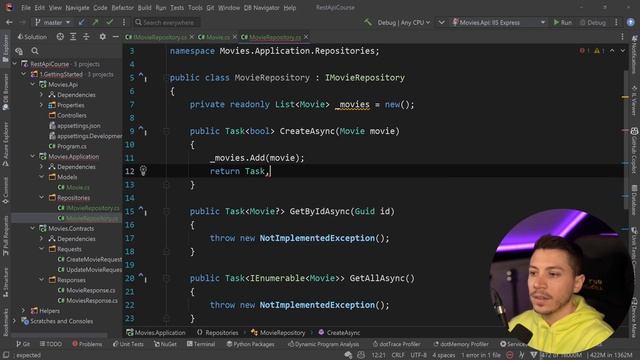Screen dimensions: 640x360
Task: Toggle the Notifications panel on the right sidebar
Action: click(634, 55)
